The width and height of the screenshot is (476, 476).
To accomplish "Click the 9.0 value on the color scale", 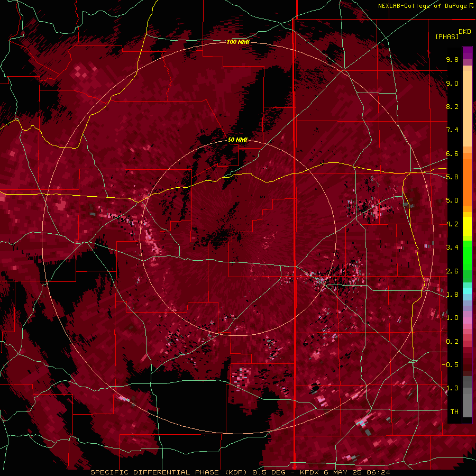I will click(x=452, y=83).
